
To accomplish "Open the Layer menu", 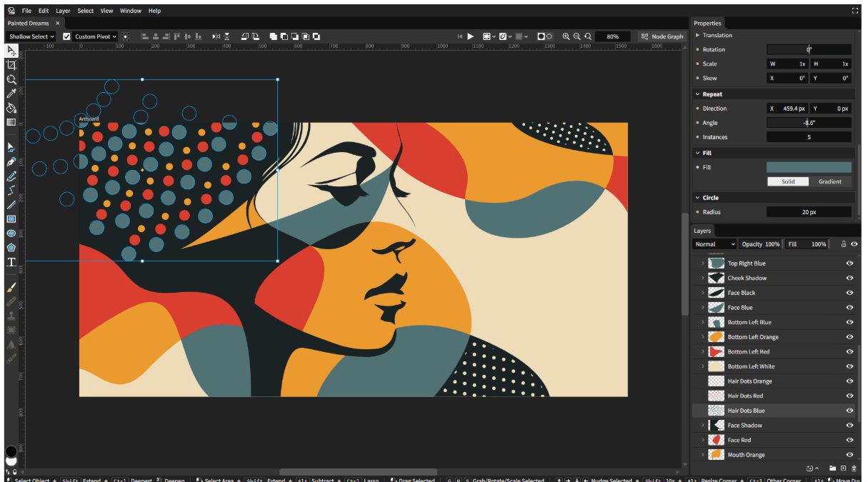I will pyautogui.click(x=63, y=11).
